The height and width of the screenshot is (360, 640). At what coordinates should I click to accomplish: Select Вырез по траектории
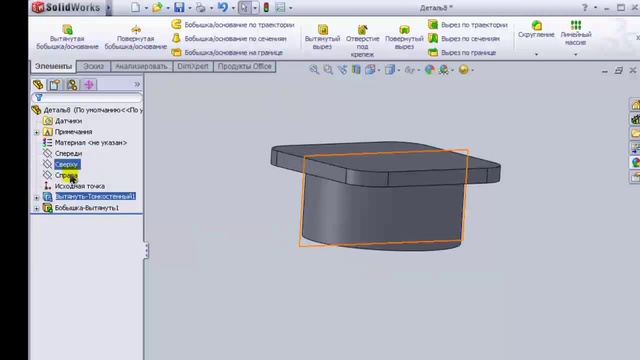468,25
